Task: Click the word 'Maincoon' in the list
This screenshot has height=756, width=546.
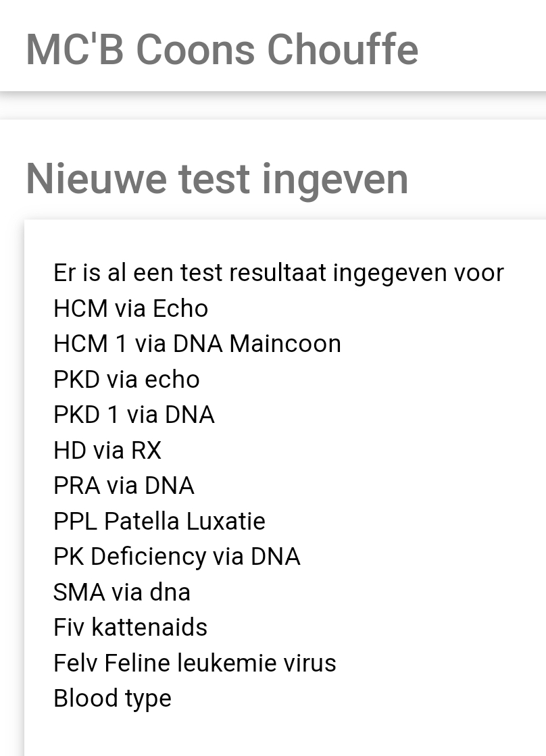Action: point(285,344)
